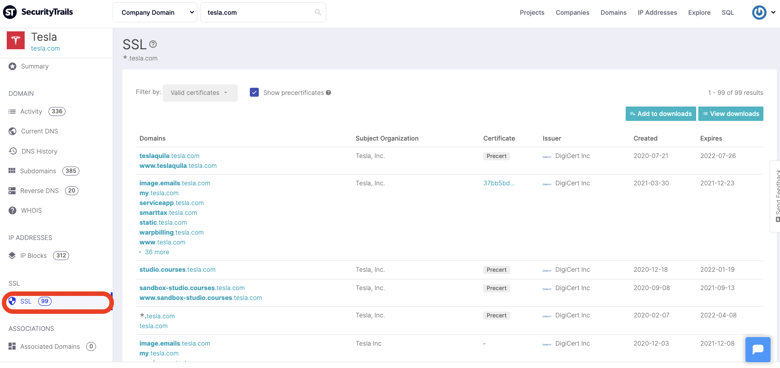The height and width of the screenshot is (368, 780).
Task: Click the 312 IP Blocks count badge
Action: click(61, 256)
